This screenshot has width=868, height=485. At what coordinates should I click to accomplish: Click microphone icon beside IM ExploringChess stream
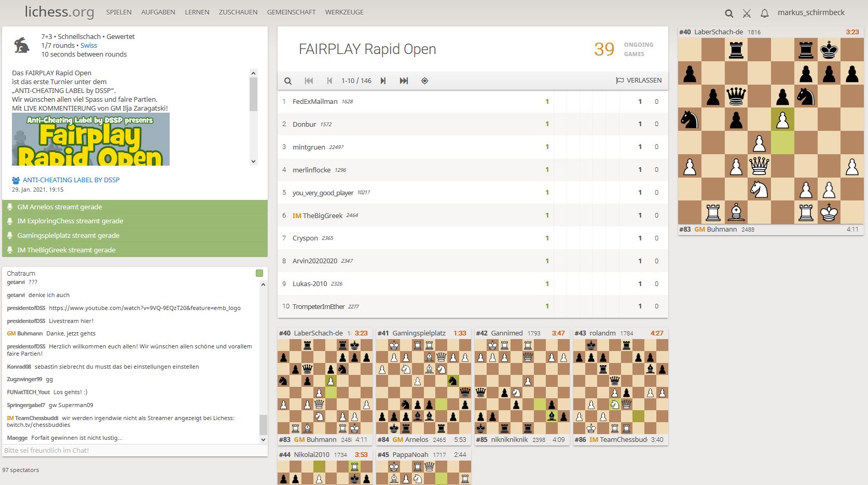click(x=9, y=221)
